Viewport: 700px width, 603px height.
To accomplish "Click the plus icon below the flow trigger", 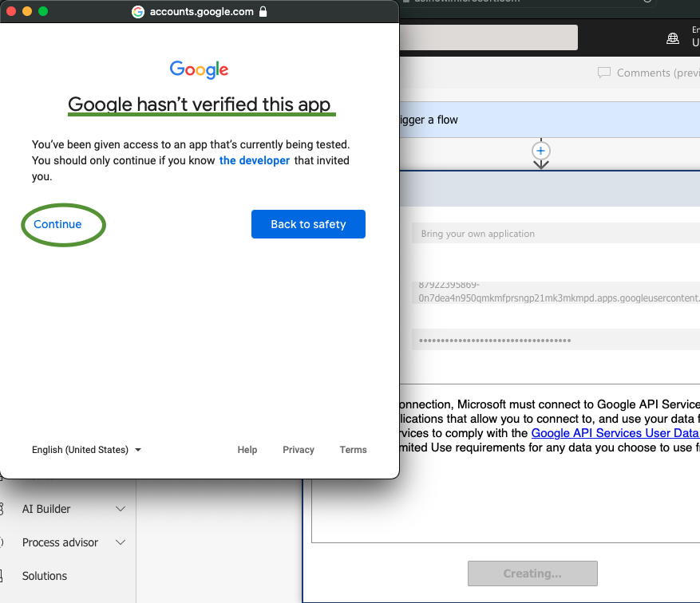I will 541,151.
